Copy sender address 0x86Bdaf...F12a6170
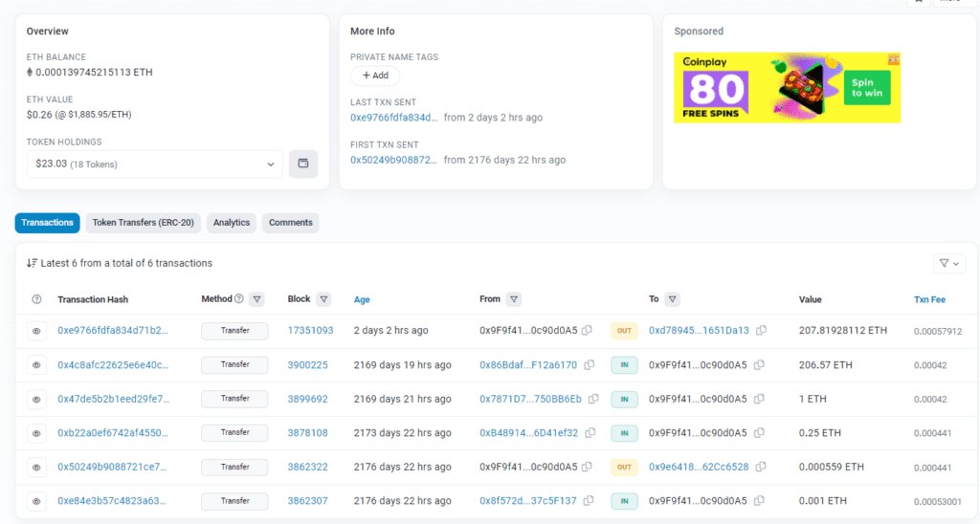Screen dimensions: 980x524 point(590,364)
